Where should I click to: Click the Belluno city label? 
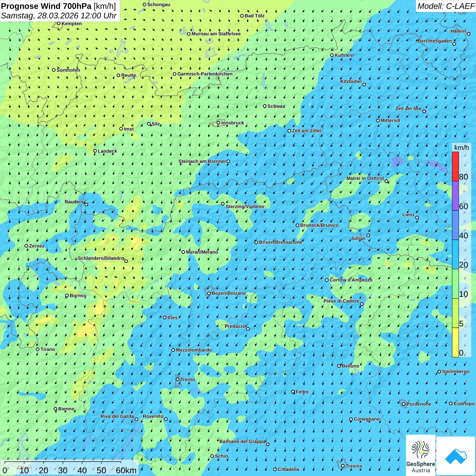[x=350, y=366]
